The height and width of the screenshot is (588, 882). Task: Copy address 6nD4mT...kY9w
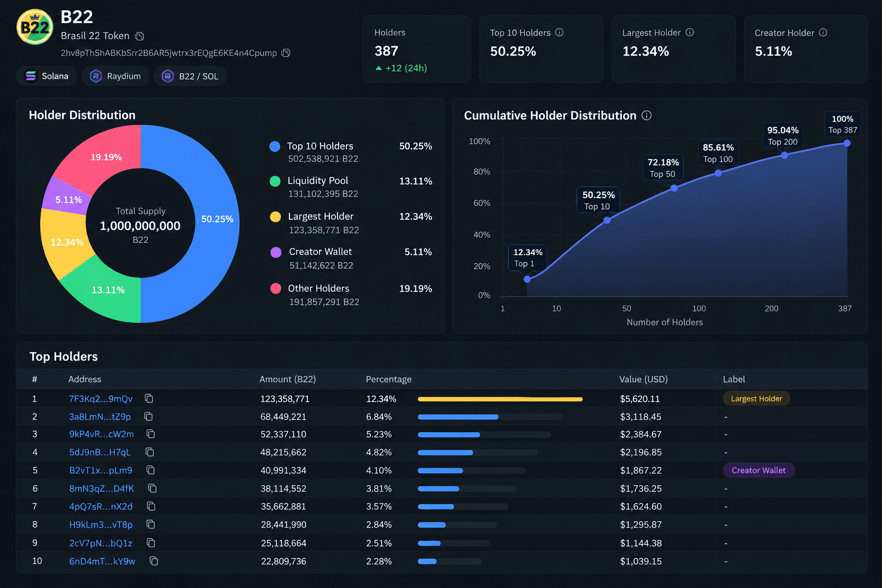[x=154, y=561]
